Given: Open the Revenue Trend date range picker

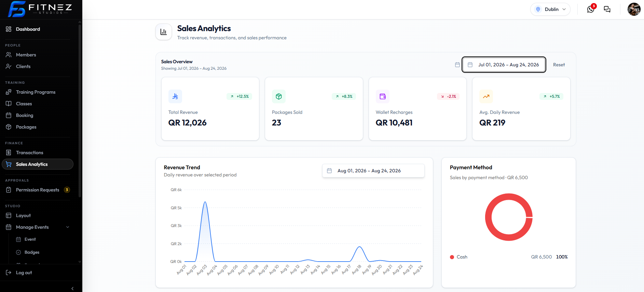Looking at the screenshot, I should (373, 171).
